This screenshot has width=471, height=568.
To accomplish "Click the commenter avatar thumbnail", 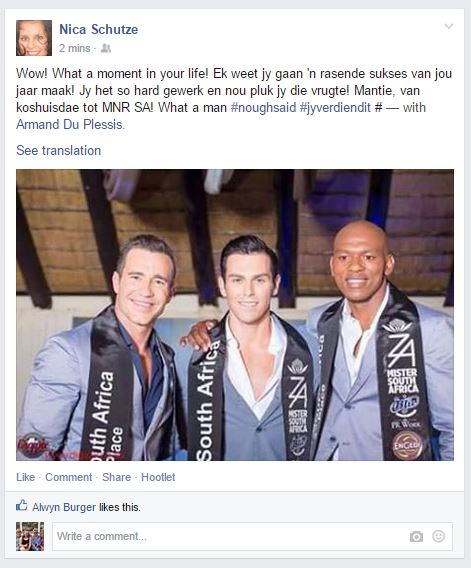I will click(30, 536).
